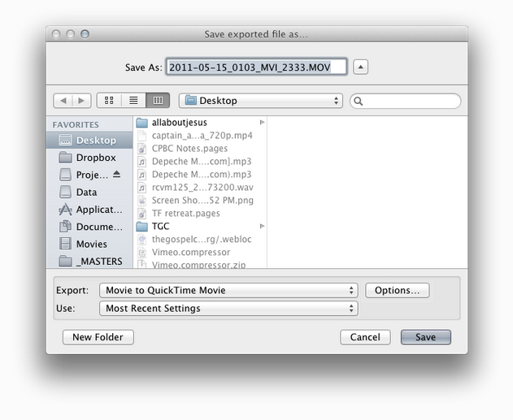Click the captain_a 720p.mp4 file icon
The image size is (513, 420).
(141, 136)
